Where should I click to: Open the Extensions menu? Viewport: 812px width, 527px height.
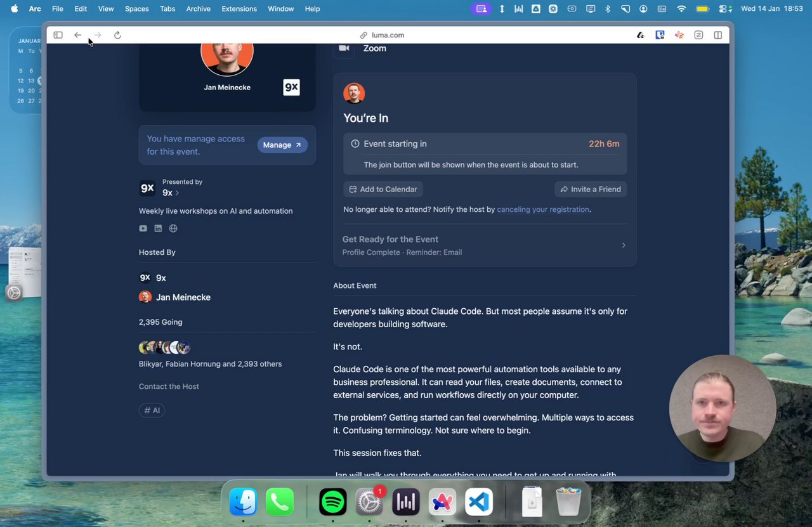tap(239, 9)
